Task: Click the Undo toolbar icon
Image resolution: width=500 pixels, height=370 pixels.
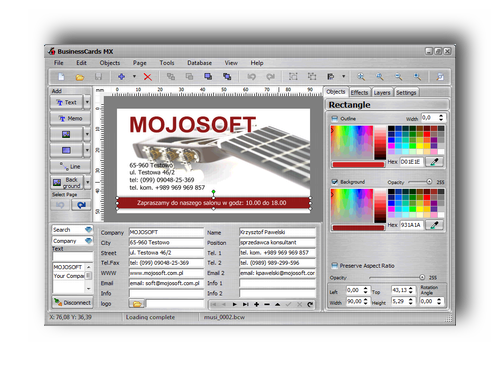Action: click(251, 77)
